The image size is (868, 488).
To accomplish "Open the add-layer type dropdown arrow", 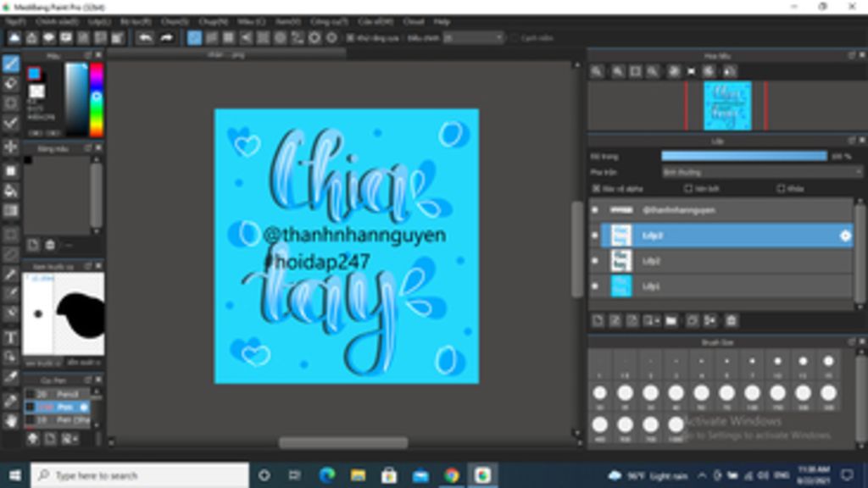I will click(x=652, y=320).
